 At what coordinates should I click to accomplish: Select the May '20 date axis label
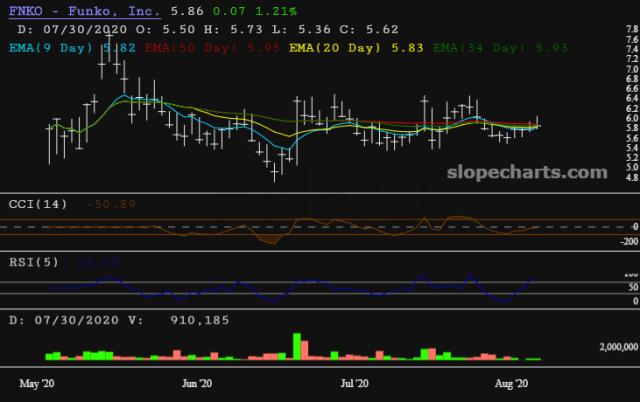[x=37, y=384]
